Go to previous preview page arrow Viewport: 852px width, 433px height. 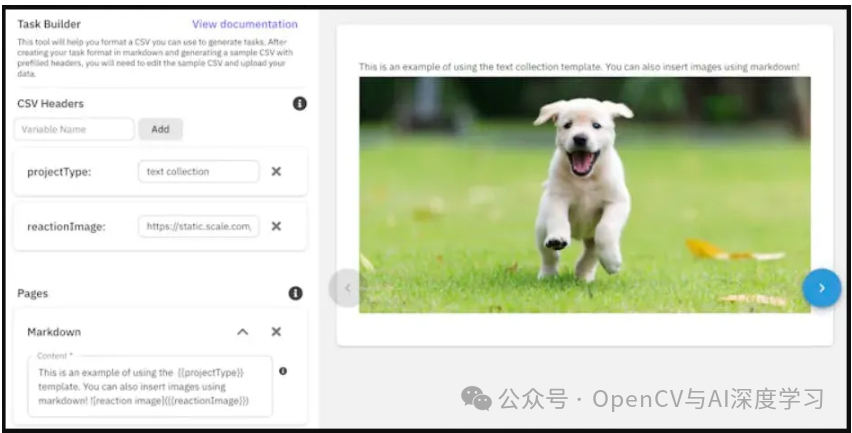(347, 288)
